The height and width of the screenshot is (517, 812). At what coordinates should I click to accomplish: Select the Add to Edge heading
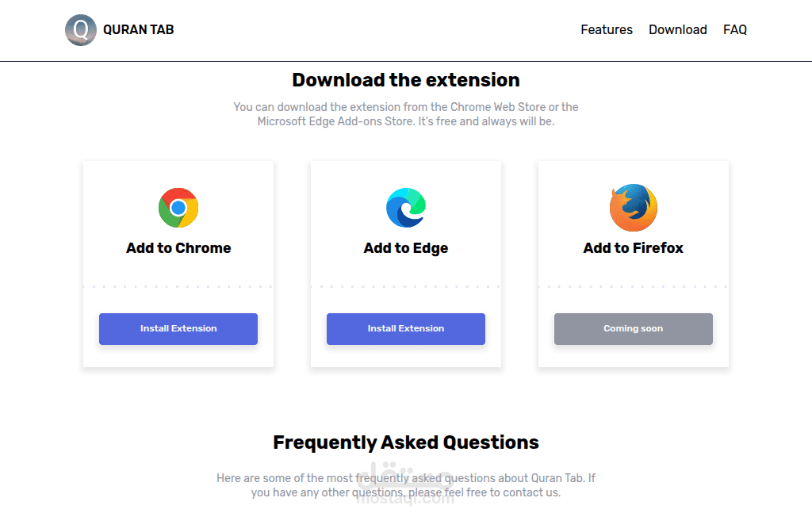point(406,249)
